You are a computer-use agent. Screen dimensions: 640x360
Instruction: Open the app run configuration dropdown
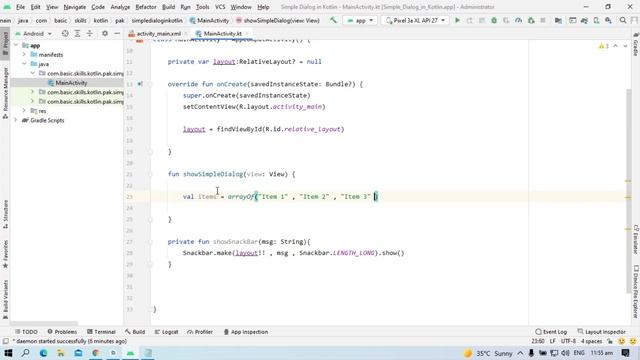360,20
